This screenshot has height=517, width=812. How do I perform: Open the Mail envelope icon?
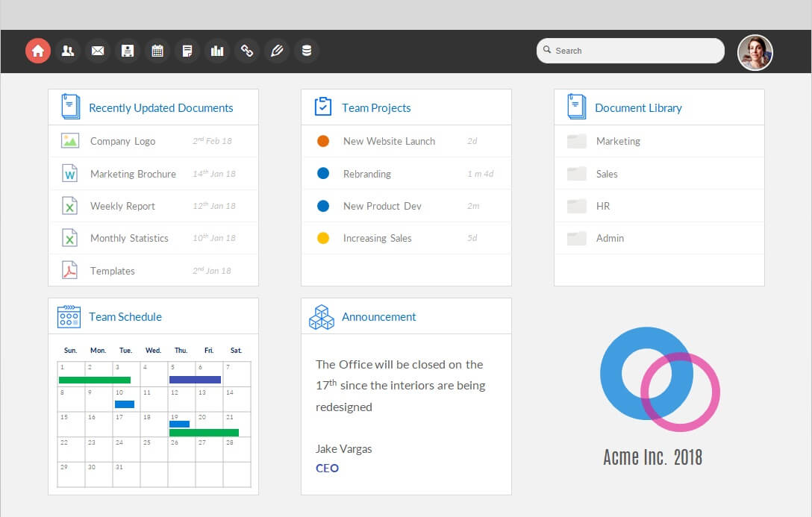pos(97,51)
